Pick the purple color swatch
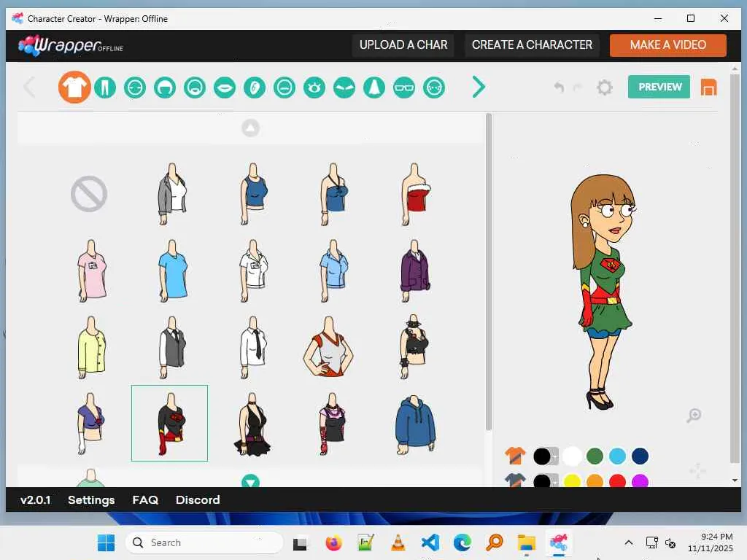 pyautogui.click(x=640, y=481)
